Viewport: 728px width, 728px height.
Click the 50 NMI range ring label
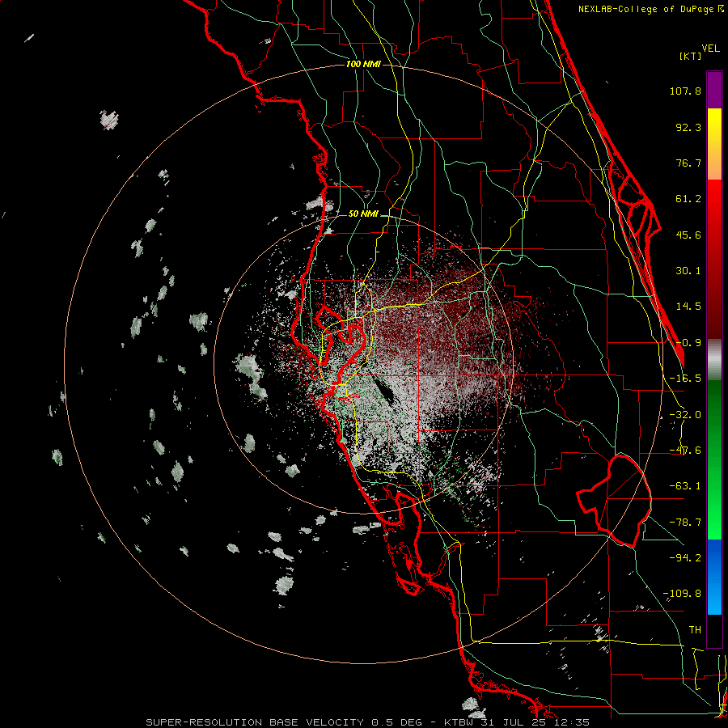(363, 214)
